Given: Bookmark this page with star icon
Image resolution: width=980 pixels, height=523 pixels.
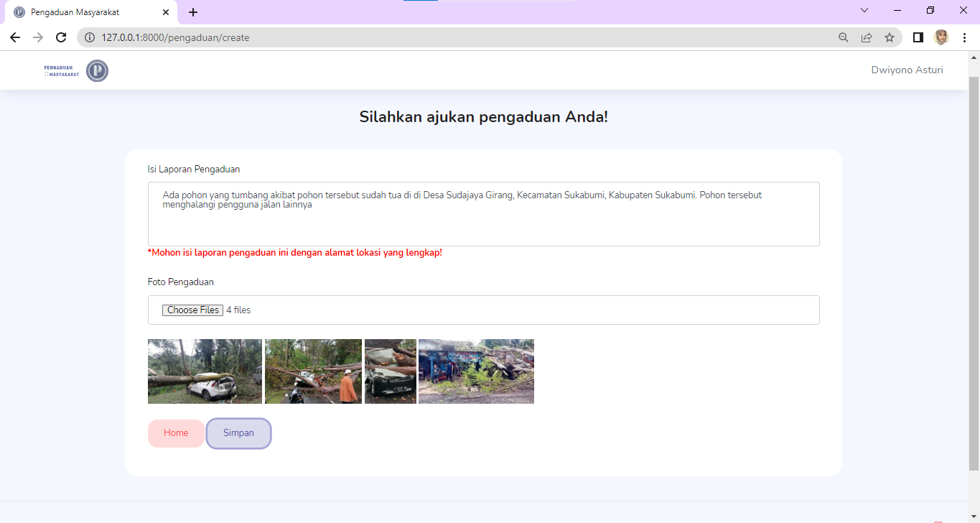Looking at the screenshot, I should pos(890,37).
